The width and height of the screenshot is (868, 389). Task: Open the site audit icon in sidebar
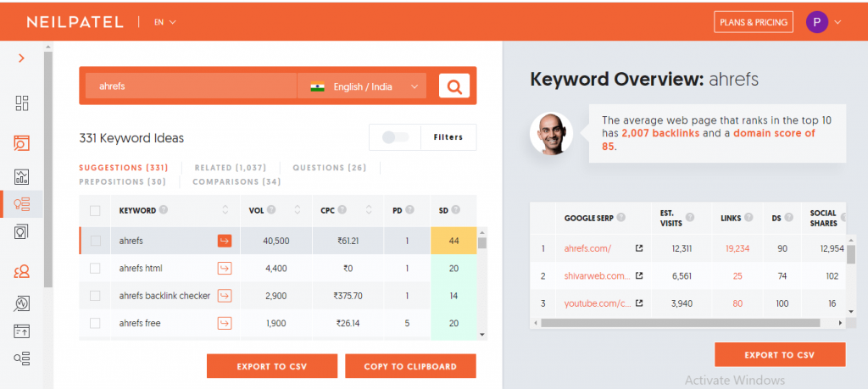click(21, 143)
